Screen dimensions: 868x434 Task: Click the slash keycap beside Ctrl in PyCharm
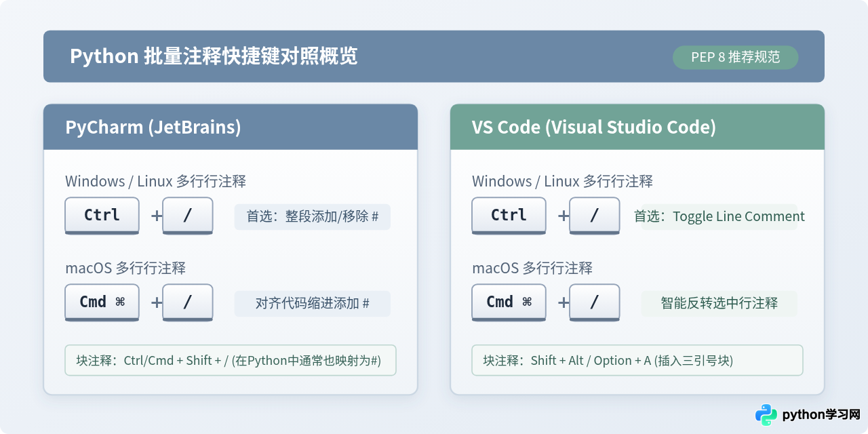(188, 216)
